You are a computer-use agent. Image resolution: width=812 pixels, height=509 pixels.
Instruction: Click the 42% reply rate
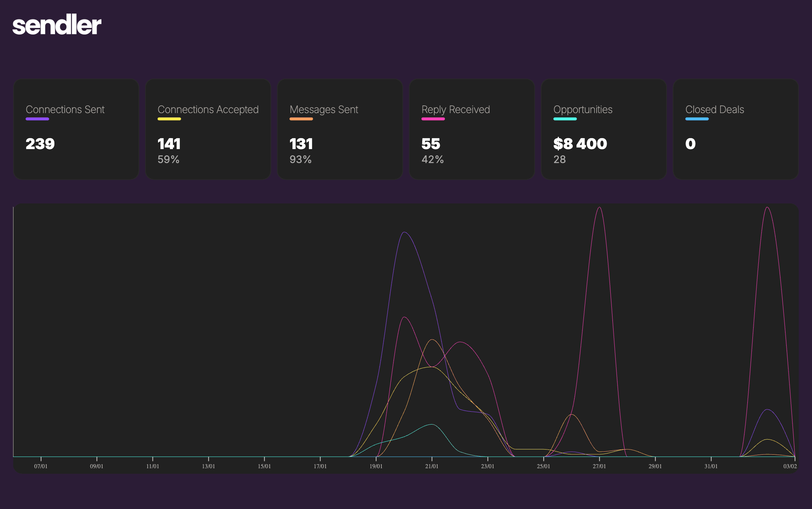pyautogui.click(x=432, y=159)
